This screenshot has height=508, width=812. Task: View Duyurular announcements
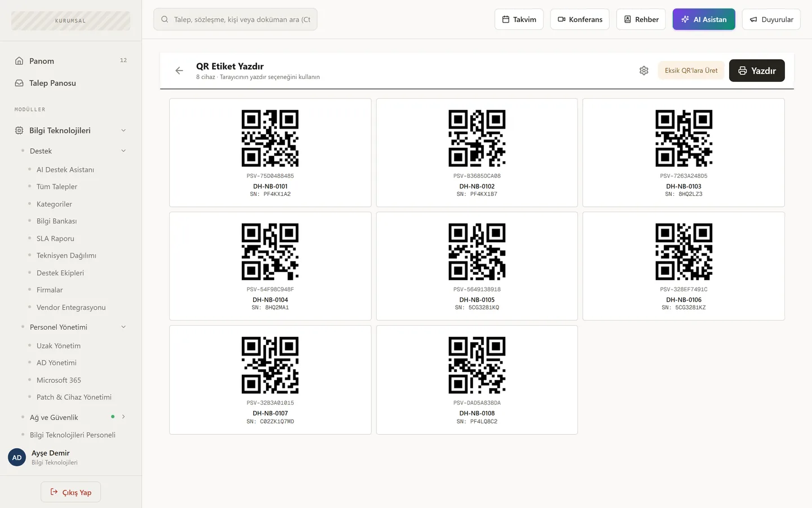[771, 19]
